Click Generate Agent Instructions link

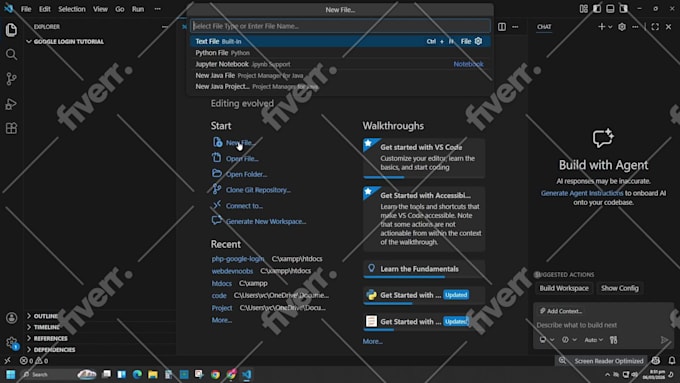(x=582, y=193)
